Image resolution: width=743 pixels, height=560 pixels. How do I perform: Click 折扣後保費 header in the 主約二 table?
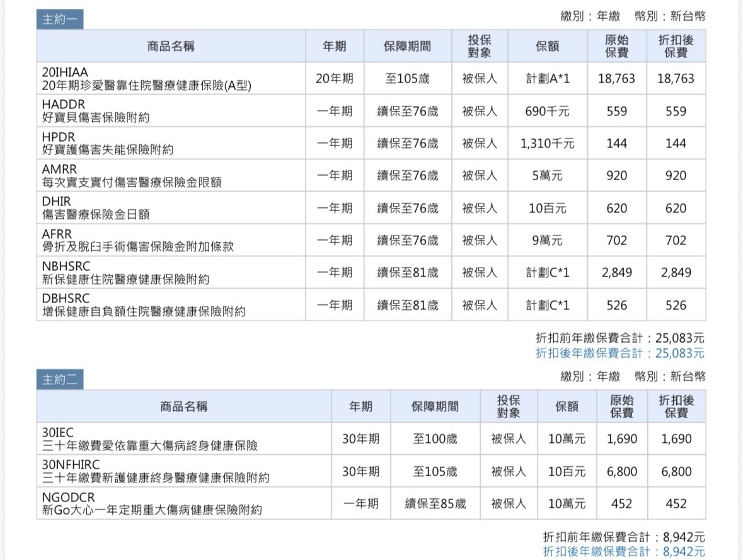pos(676,406)
